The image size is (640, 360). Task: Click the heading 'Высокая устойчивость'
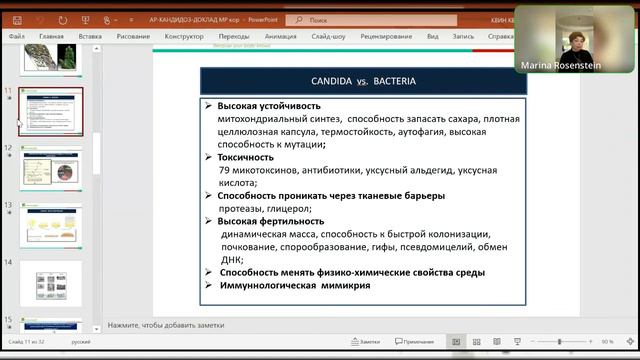(x=269, y=106)
